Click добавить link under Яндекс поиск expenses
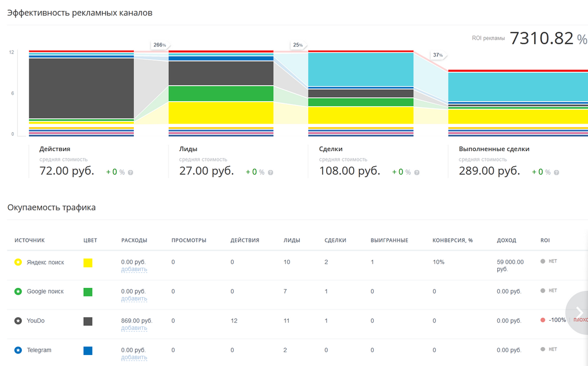Viewport: 588px width, 366px height. [x=134, y=269]
